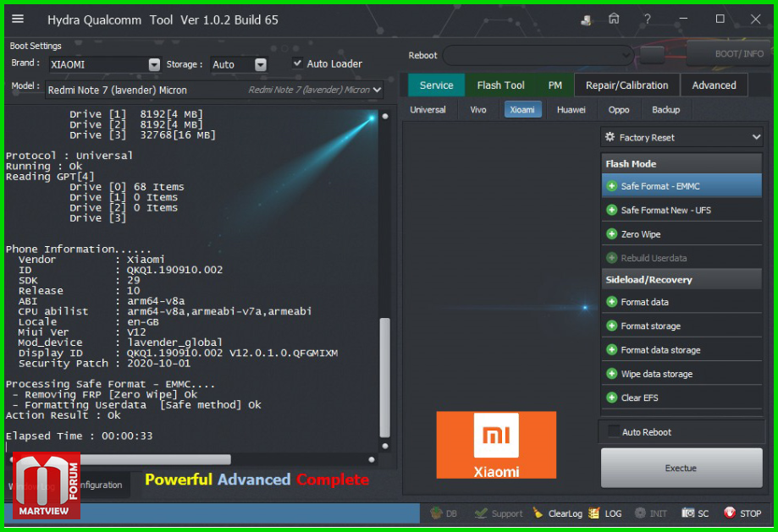Click the ClearLog broom icon
This screenshot has width=778, height=532.
pos(538,513)
